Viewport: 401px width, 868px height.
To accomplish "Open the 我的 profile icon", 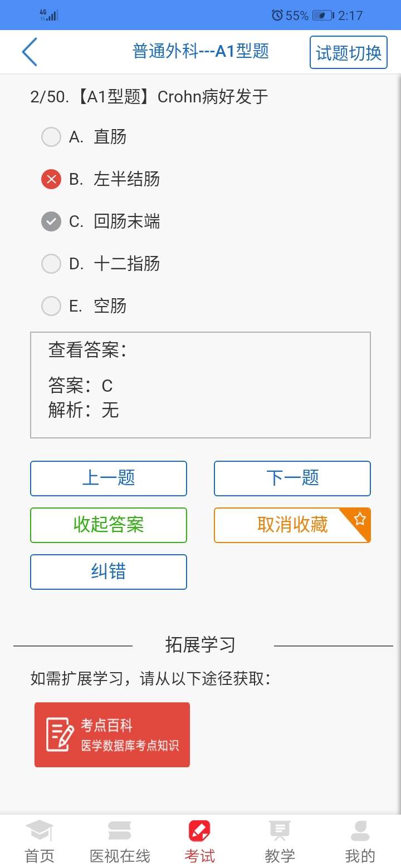I will tap(360, 830).
